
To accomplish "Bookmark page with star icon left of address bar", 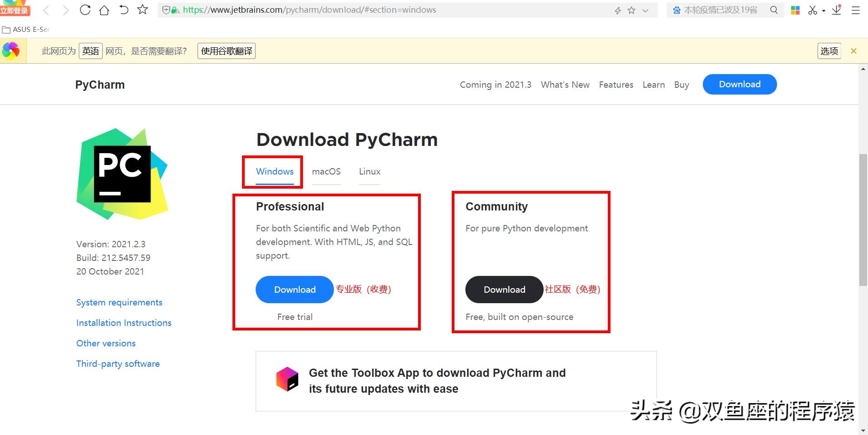I will click(143, 10).
